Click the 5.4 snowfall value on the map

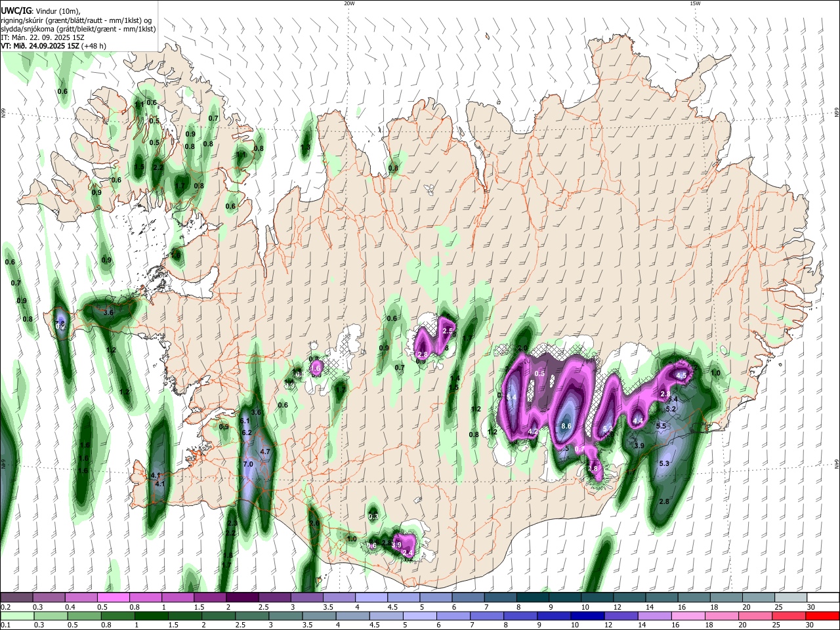click(x=511, y=397)
